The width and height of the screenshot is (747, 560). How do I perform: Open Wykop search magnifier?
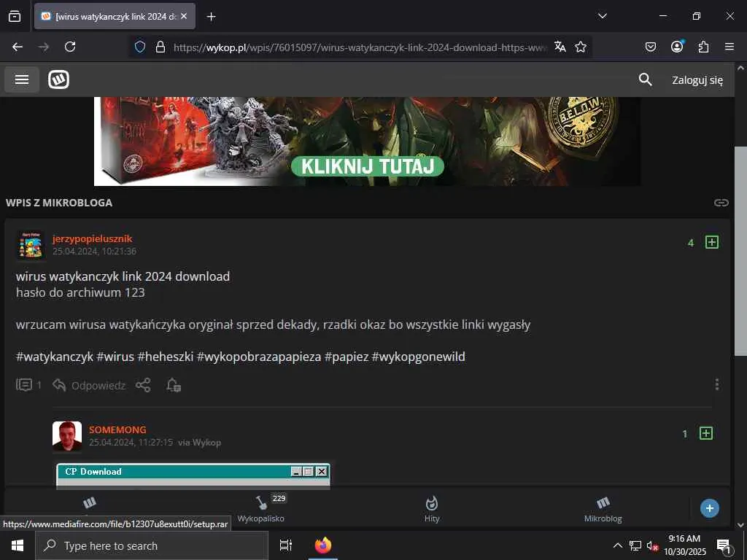(645, 79)
